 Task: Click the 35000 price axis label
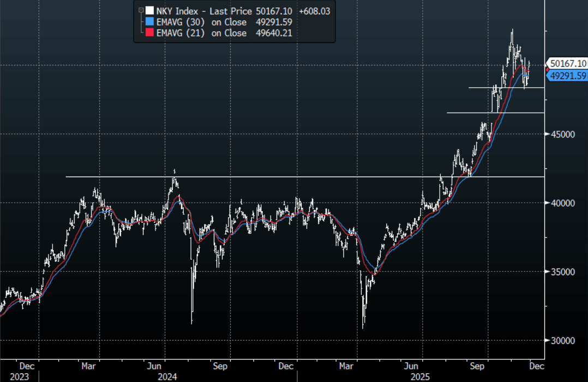(x=561, y=271)
